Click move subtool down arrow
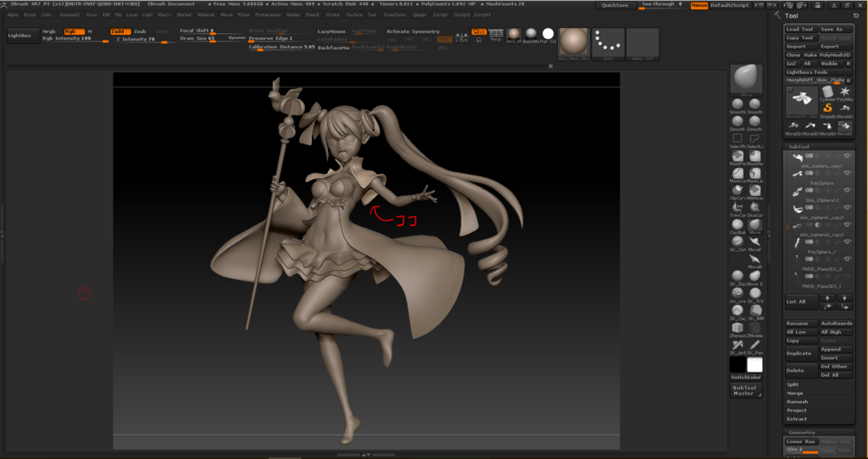Screen dimensions: 868x459 (x=845, y=298)
